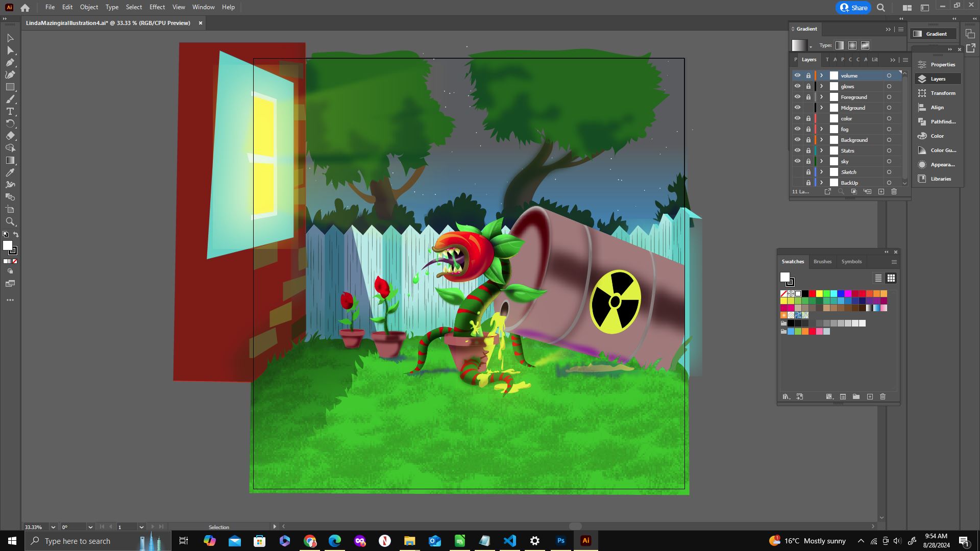Viewport: 980px width, 551px height.
Task: Select the Artboard tool
Action: tap(10, 210)
